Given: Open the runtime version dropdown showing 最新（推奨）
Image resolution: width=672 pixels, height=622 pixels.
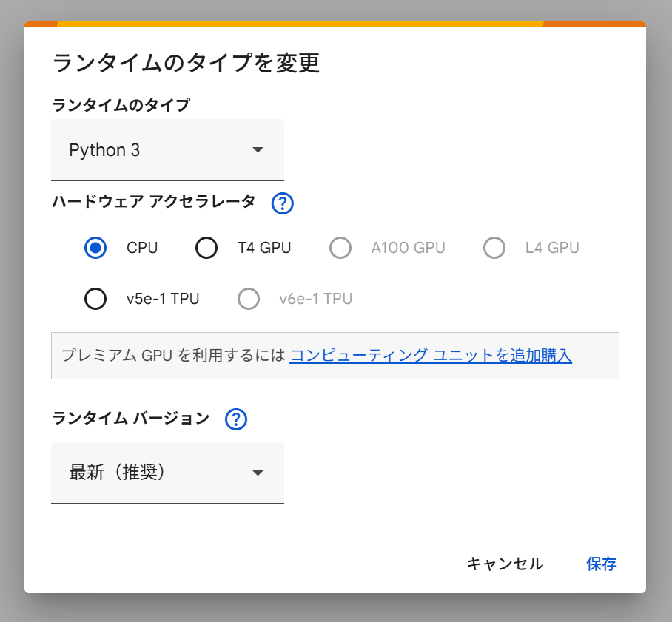Looking at the screenshot, I should point(167,472).
